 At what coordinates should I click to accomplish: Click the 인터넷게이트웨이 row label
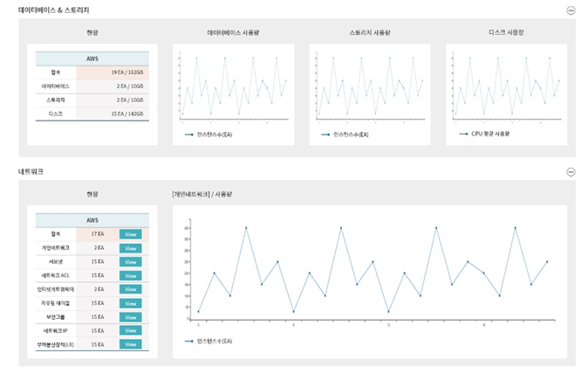56,289
